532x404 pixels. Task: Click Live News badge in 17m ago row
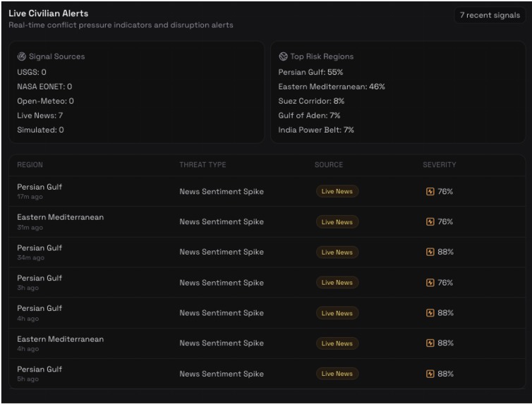pos(337,192)
